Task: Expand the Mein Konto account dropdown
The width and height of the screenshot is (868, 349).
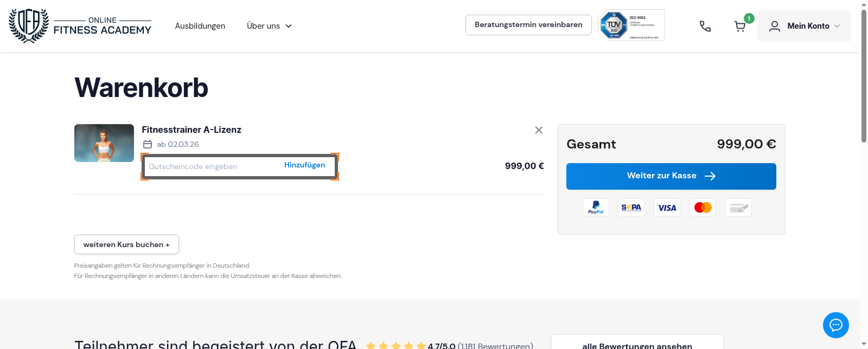Action: (x=804, y=26)
